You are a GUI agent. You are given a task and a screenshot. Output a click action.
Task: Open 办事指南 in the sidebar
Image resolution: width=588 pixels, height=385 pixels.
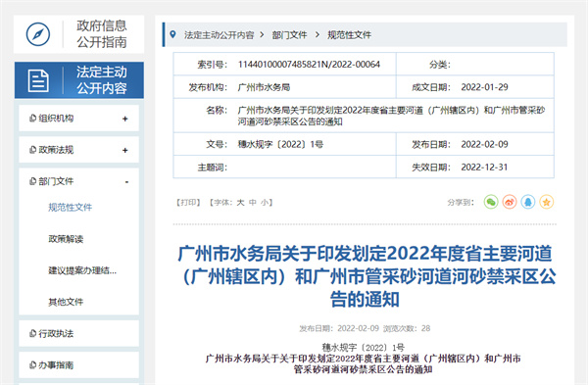(56, 364)
